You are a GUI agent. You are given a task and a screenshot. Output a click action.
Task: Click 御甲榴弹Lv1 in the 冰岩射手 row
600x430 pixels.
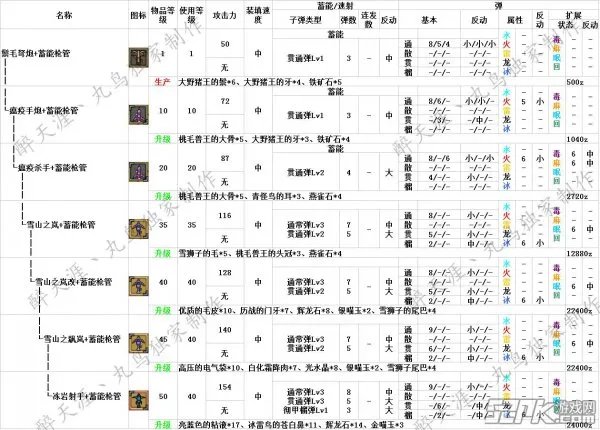point(305,410)
